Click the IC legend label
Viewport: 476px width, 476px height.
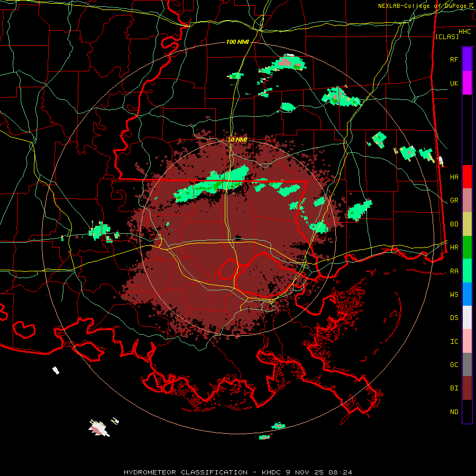point(454,342)
